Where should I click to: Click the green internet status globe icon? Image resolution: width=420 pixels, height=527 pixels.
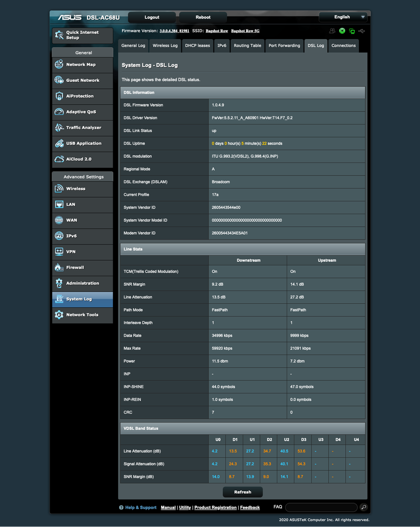click(x=342, y=31)
